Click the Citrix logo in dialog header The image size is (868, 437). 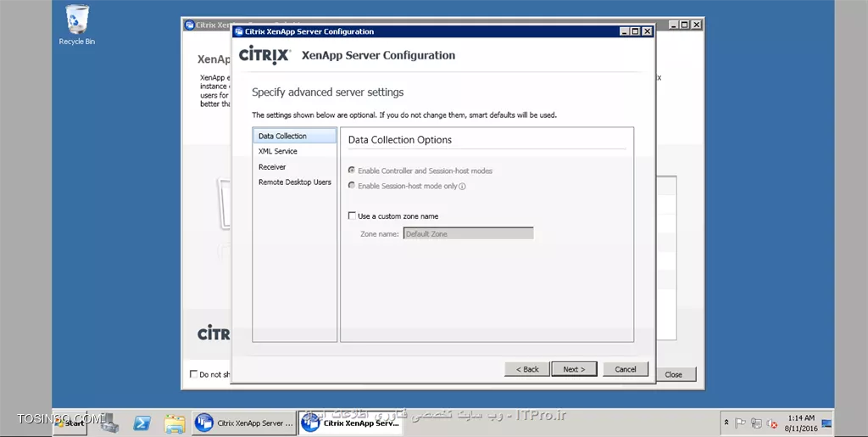(264, 55)
